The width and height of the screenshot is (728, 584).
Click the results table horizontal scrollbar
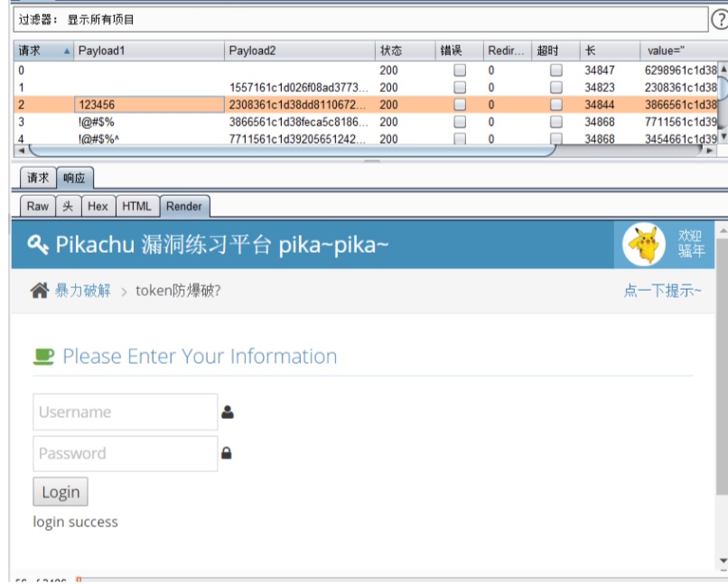[293, 151]
